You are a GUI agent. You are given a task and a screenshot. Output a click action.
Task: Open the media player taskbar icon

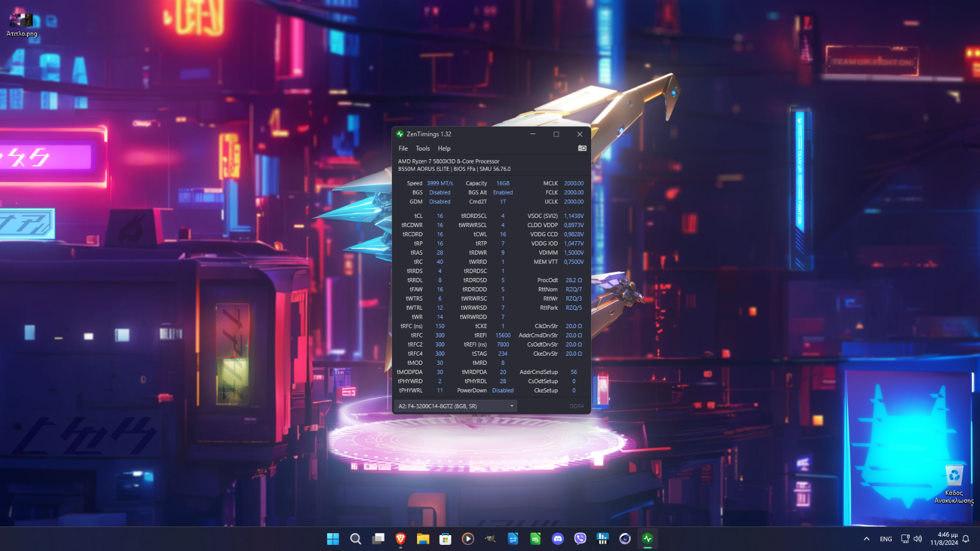tap(468, 539)
